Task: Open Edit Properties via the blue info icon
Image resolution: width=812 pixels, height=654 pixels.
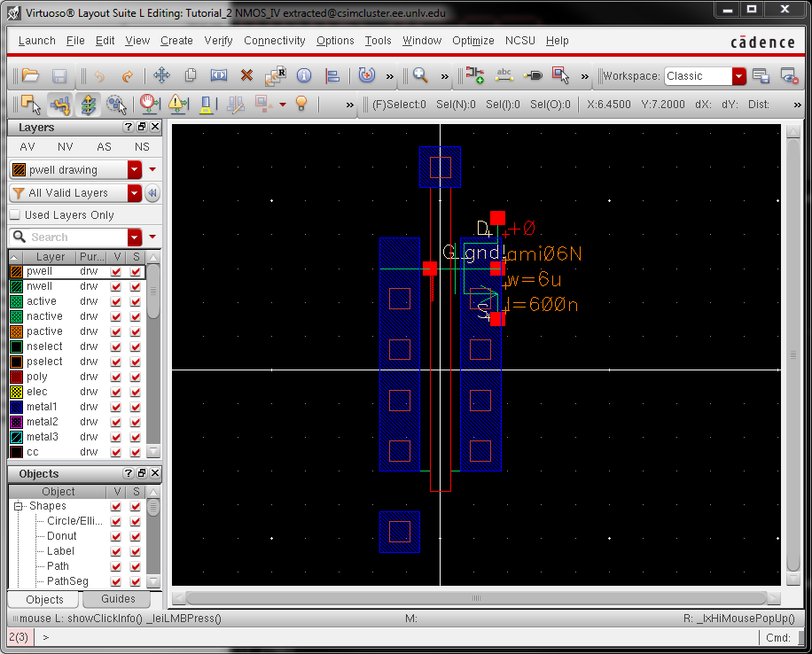Action: coord(304,76)
